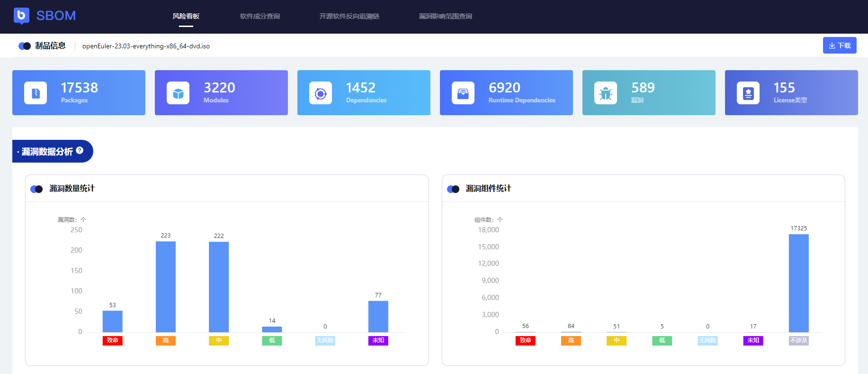Click the Runtime Dependencies inbox icon

pyautogui.click(x=463, y=93)
